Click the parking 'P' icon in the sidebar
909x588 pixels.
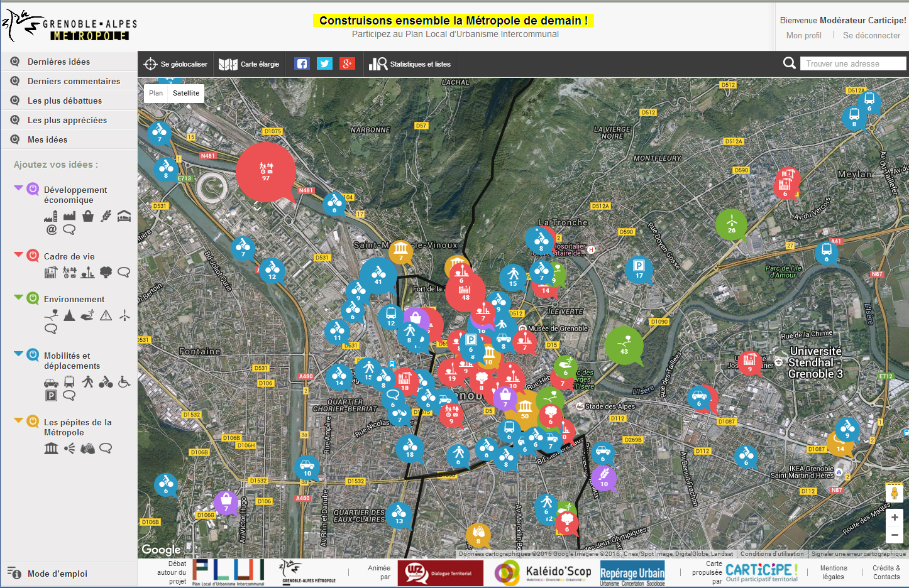pyautogui.click(x=51, y=395)
